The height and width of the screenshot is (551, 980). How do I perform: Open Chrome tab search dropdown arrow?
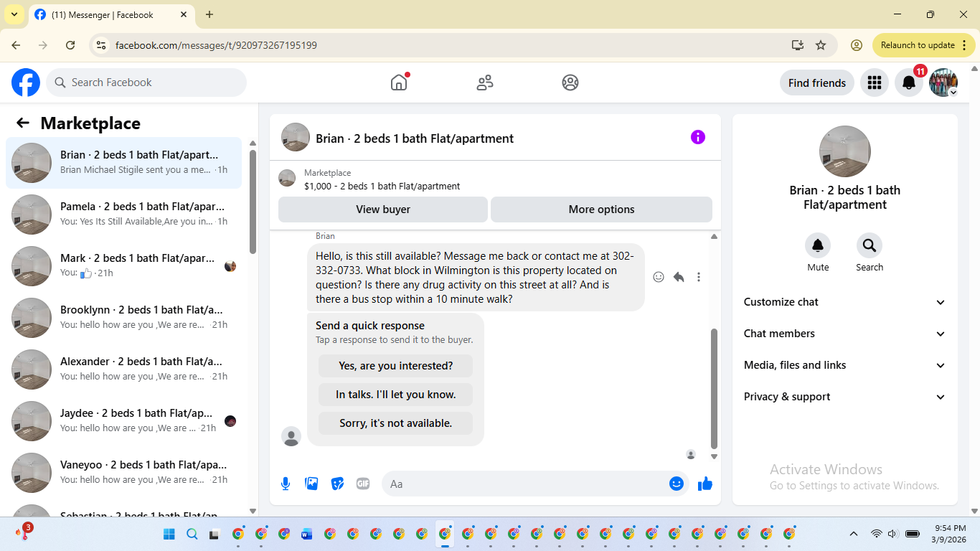14,14
